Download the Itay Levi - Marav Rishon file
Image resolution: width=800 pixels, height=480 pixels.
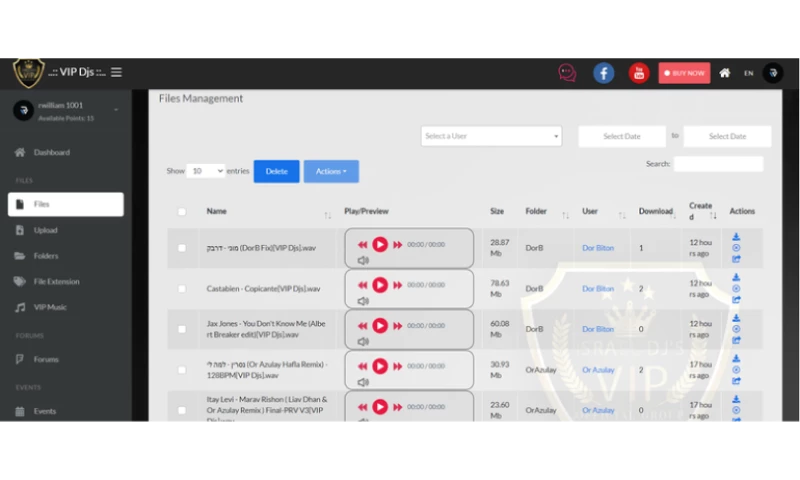pos(736,399)
